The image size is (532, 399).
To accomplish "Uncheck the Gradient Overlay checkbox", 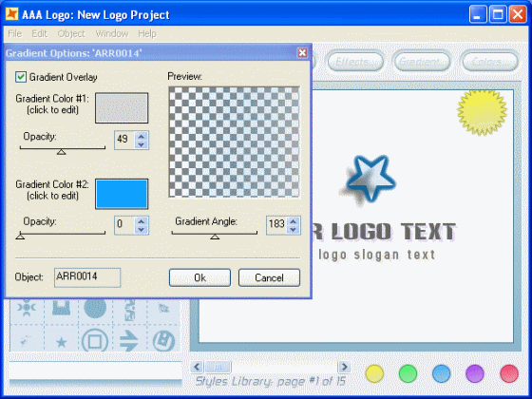I will [x=21, y=77].
